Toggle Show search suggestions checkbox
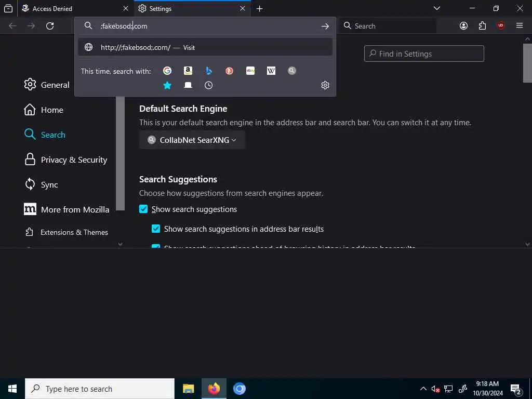Screen dimensions: 532x399 [x=143, y=209]
